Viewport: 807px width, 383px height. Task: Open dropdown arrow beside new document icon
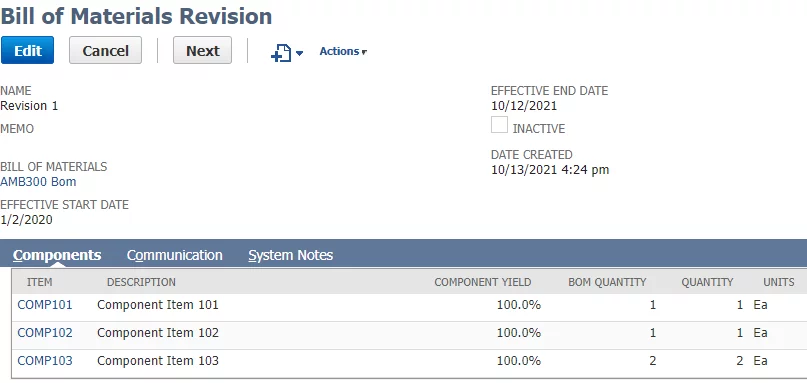click(300, 53)
